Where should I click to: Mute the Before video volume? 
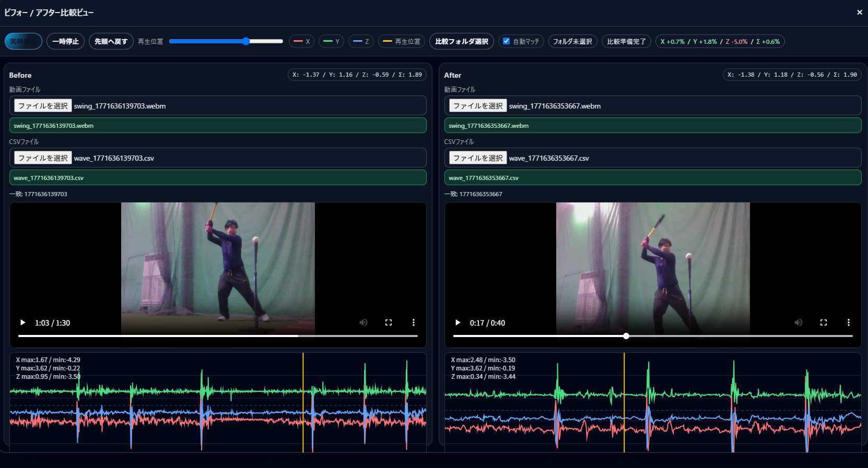coord(363,322)
